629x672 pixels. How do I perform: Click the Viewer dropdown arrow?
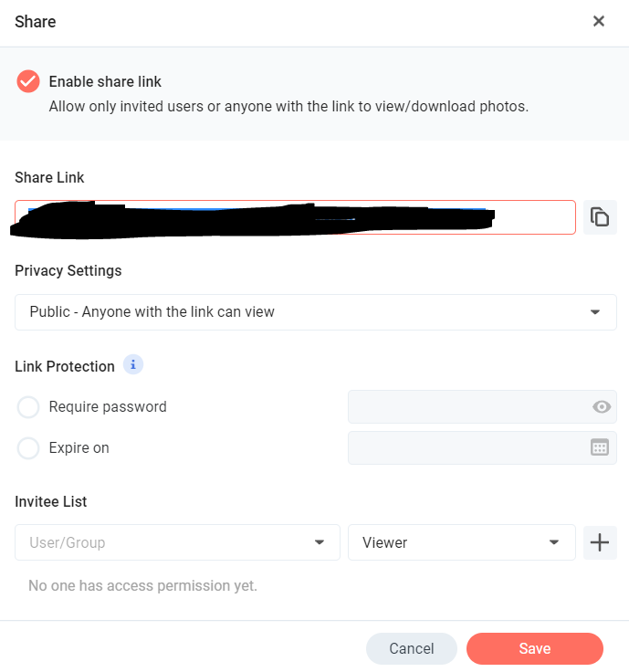tap(554, 542)
